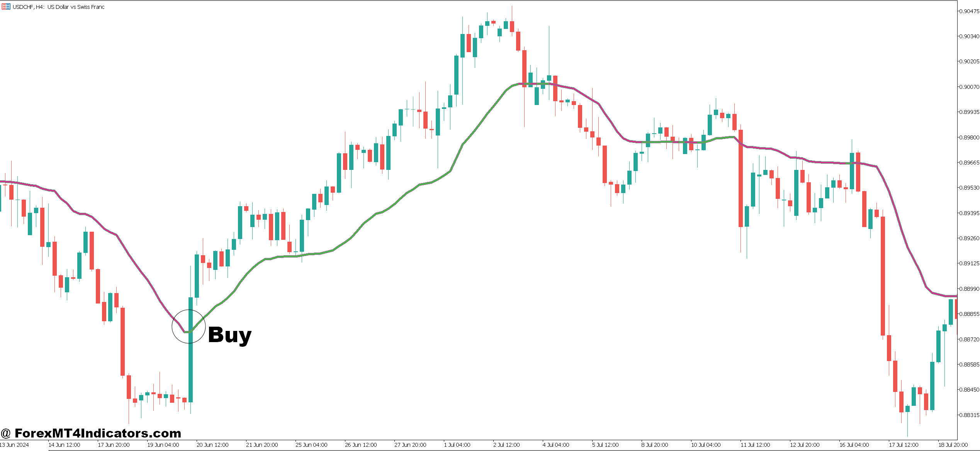The image size is (980, 451).
Task: Click the '13 Jun 2024' label on the time axis
Action: pyautogui.click(x=14, y=444)
